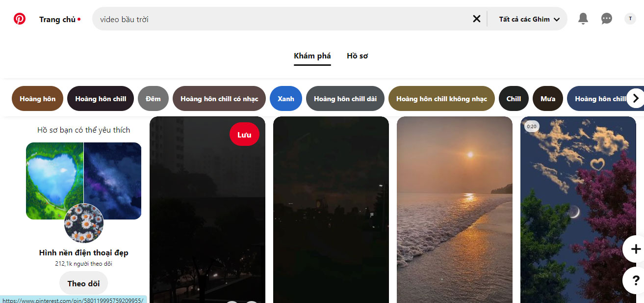The width and height of the screenshot is (644, 303).
Task: Expand the 'Tất cả các Ghim' dropdown
Action: pyautogui.click(x=529, y=19)
